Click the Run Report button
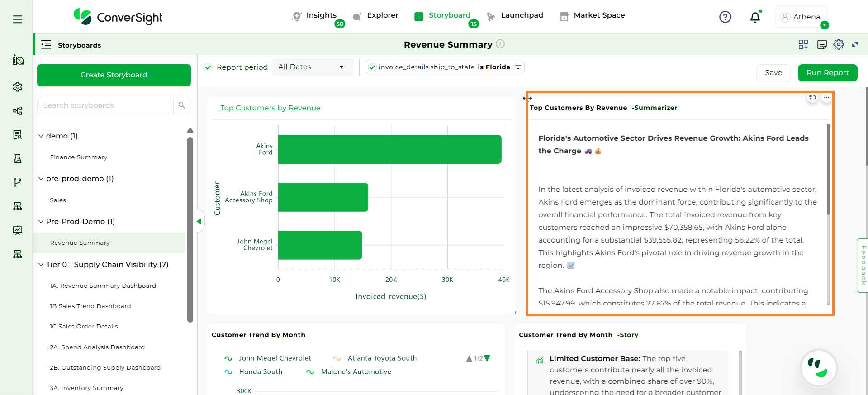868x395 pixels. click(x=827, y=73)
